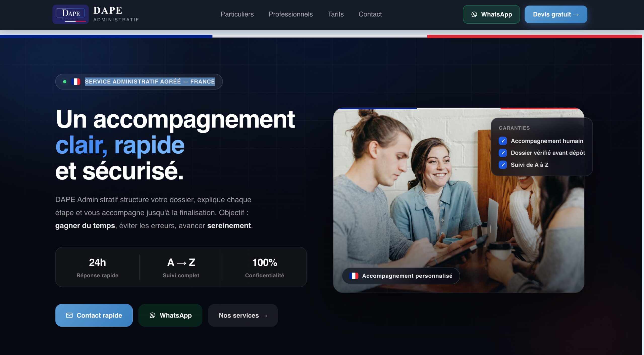The image size is (644, 355).
Task: Click the Suivi de A à Z text
Action: (x=530, y=165)
